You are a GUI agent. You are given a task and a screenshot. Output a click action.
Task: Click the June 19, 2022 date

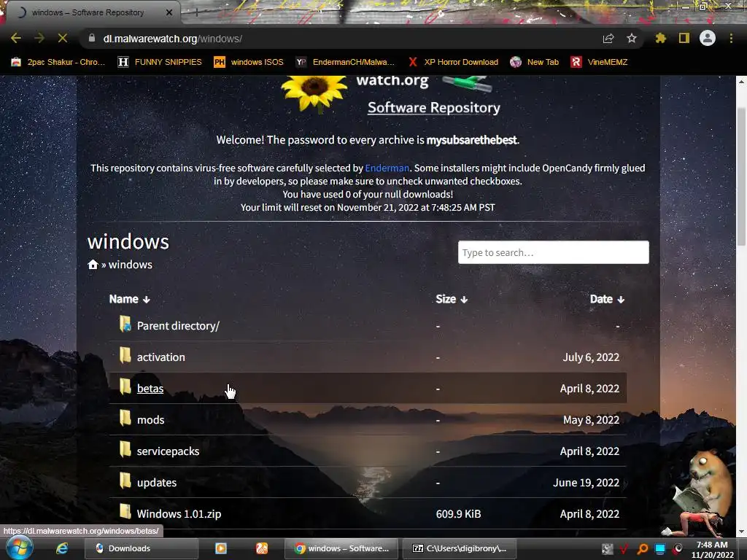(586, 483)
